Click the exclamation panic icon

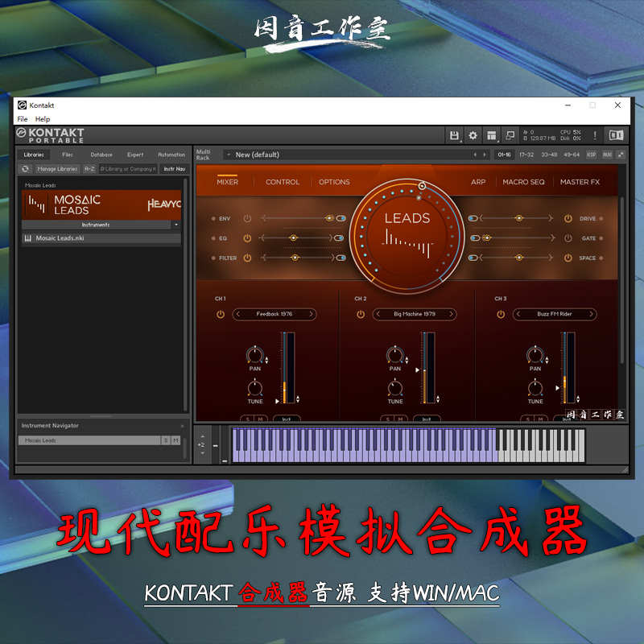point(594,135)
